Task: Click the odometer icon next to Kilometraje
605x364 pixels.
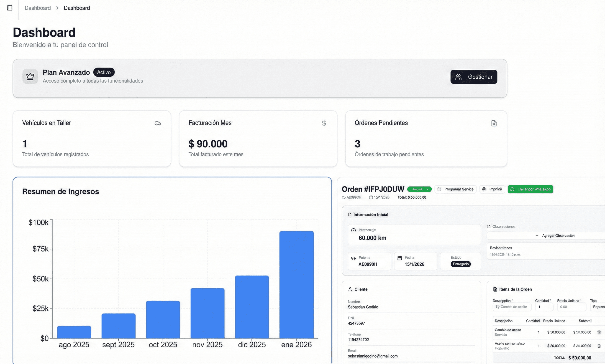Action: click(x=354, y=230)
